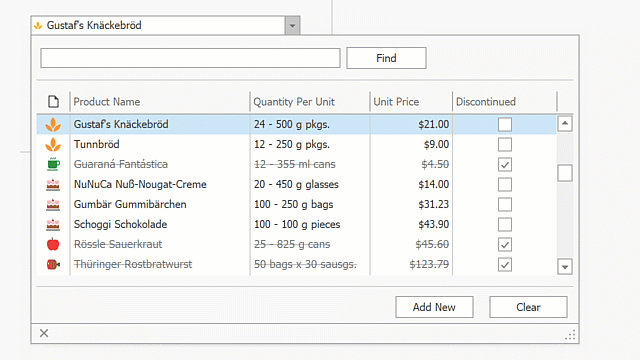Viewport: 640px width, 360px height.
Task: Check Discontinued for Schoggi Schokolade
Action: (x=505, y=224)
